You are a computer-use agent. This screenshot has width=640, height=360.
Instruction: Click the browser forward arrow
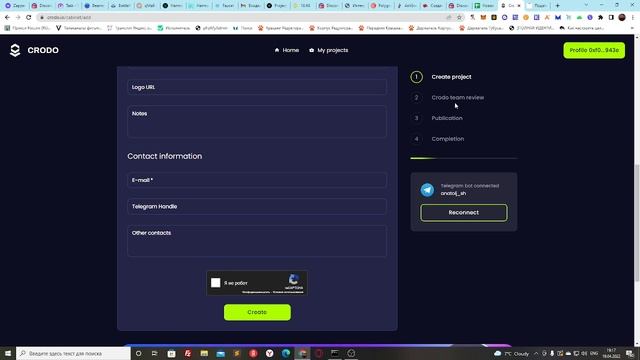tap(18, 17)
